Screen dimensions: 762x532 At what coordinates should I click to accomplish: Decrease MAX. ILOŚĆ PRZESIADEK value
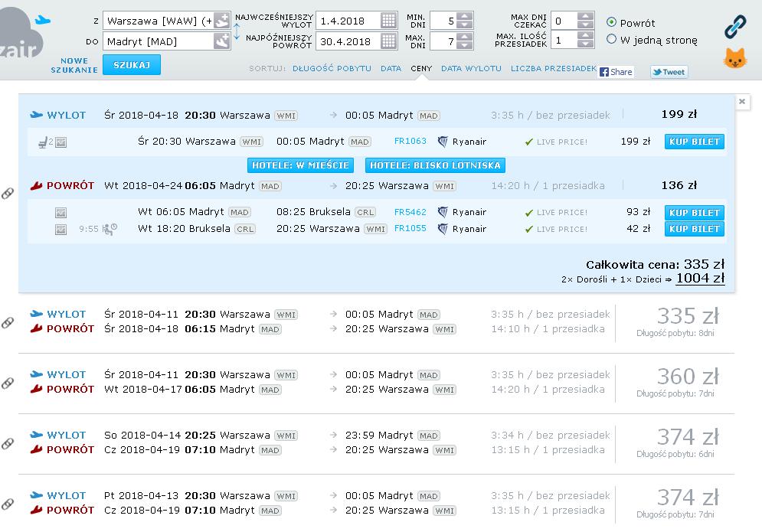pyautogui.click(x=586, y=44)
